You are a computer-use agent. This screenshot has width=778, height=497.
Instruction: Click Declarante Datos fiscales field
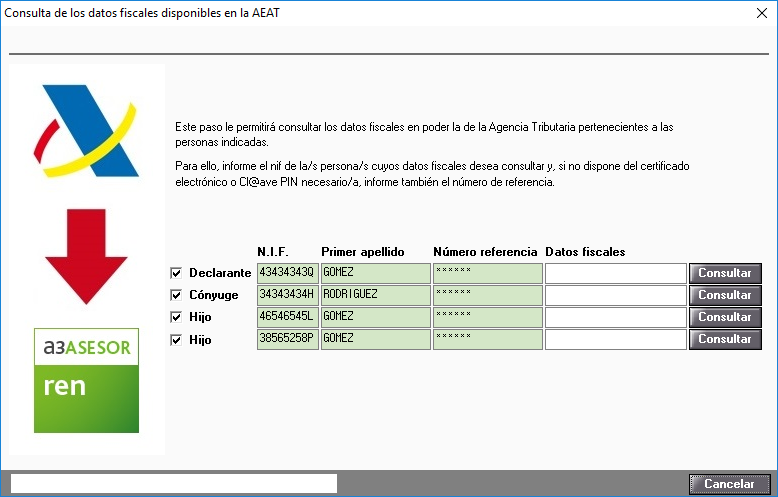(x=616, y=273)
